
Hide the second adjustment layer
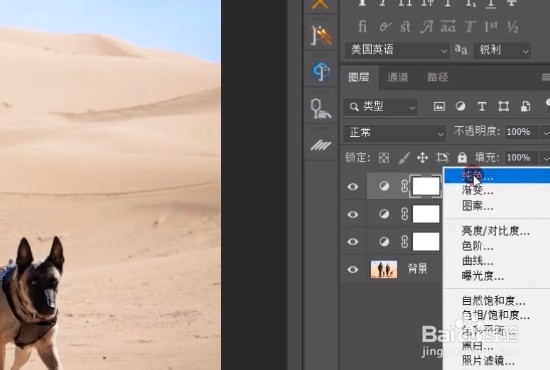tap(353, 214)
